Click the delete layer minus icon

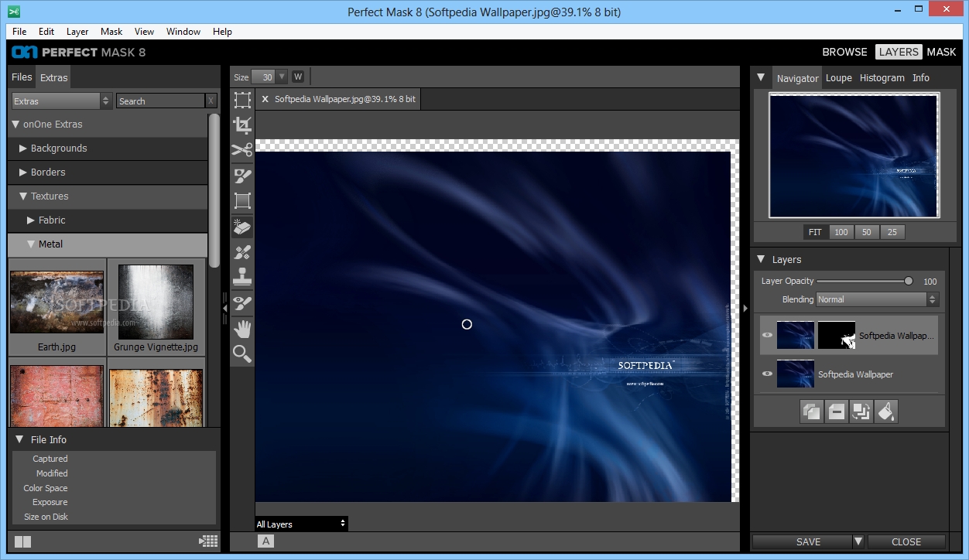click(x=836, y=411)
